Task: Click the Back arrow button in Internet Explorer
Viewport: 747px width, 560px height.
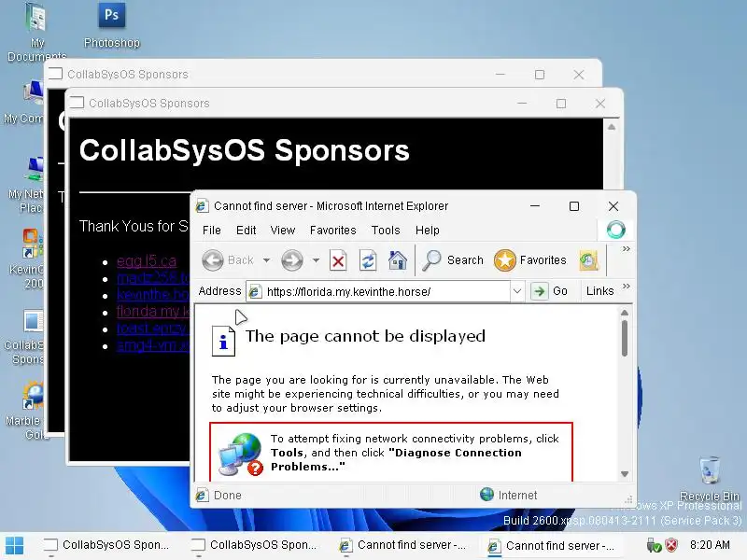Action: pos(213,260)
